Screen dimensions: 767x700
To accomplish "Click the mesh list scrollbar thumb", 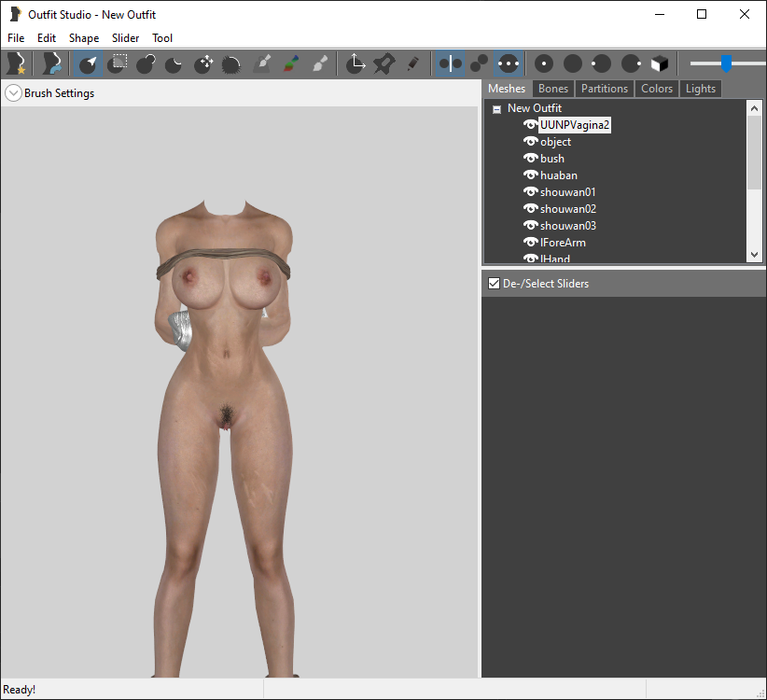I will [x=754, y=151].
